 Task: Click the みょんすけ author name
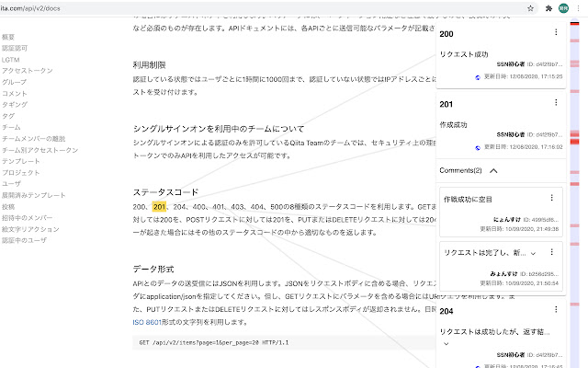coord(503,274)
